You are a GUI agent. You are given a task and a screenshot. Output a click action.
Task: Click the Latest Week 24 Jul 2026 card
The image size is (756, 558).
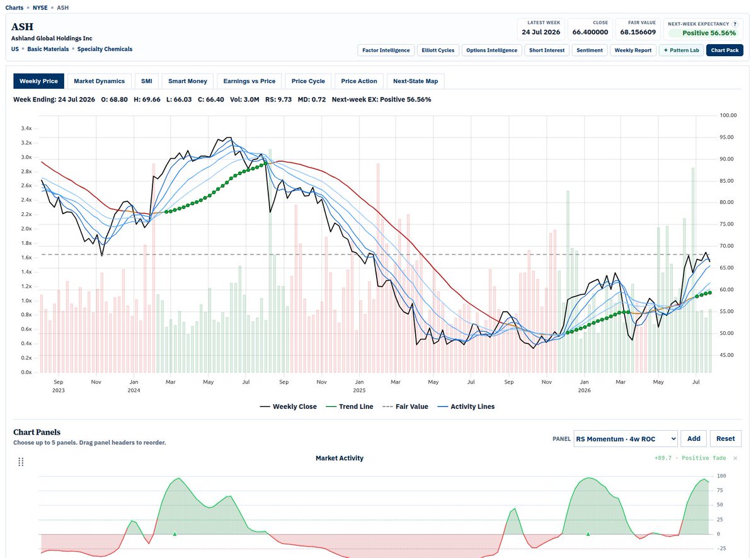click(x=541, y=28)
